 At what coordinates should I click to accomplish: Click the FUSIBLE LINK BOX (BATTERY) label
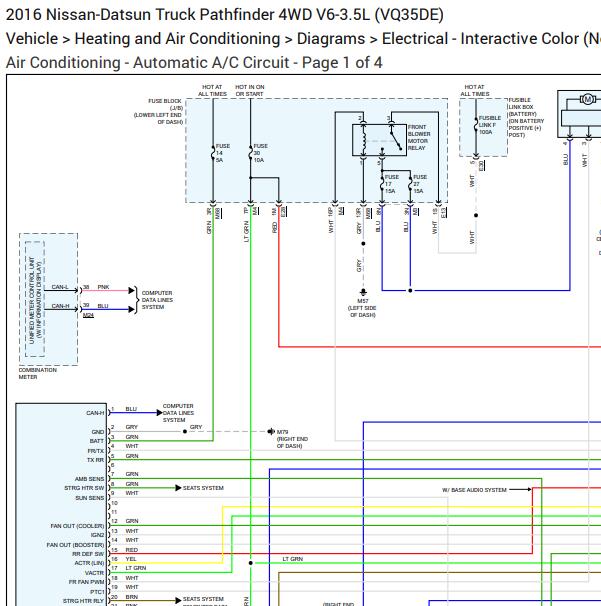[x=526, y=117]
